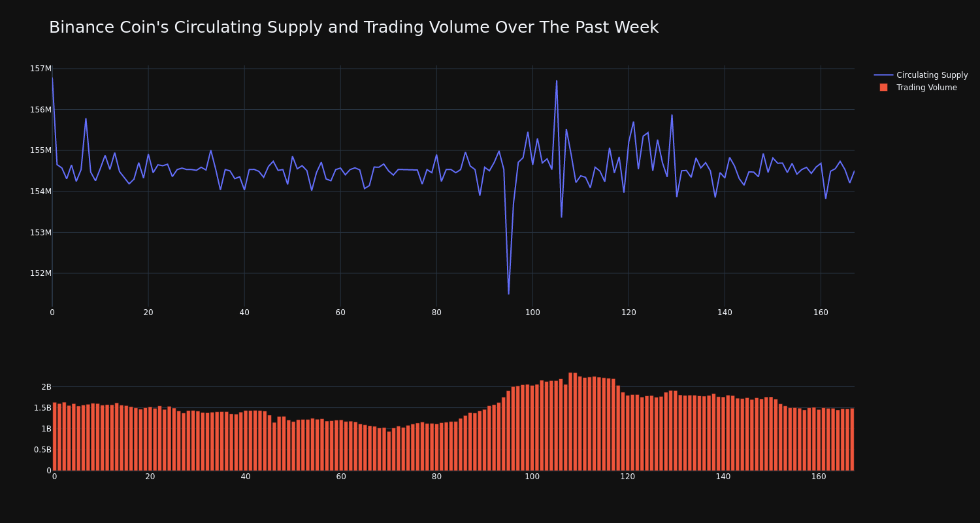Click the 153M y-axis label
980x523 pixels.
[41, 232]
